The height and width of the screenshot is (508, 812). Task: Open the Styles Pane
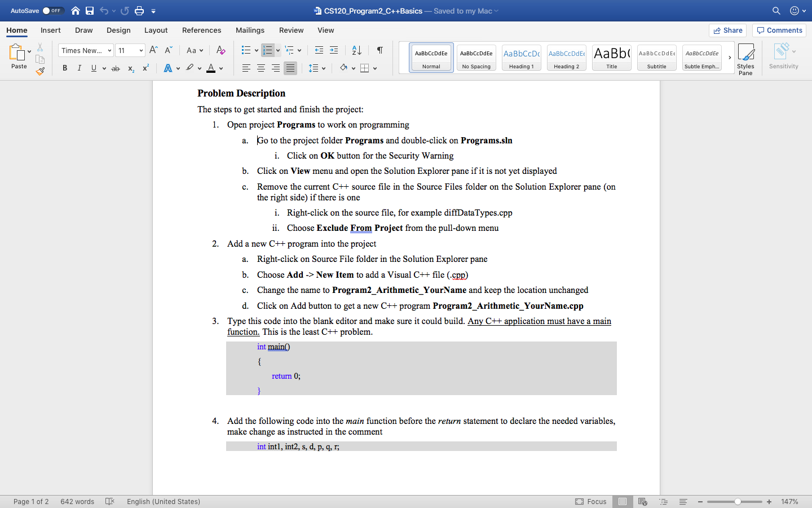click(746, 58)
